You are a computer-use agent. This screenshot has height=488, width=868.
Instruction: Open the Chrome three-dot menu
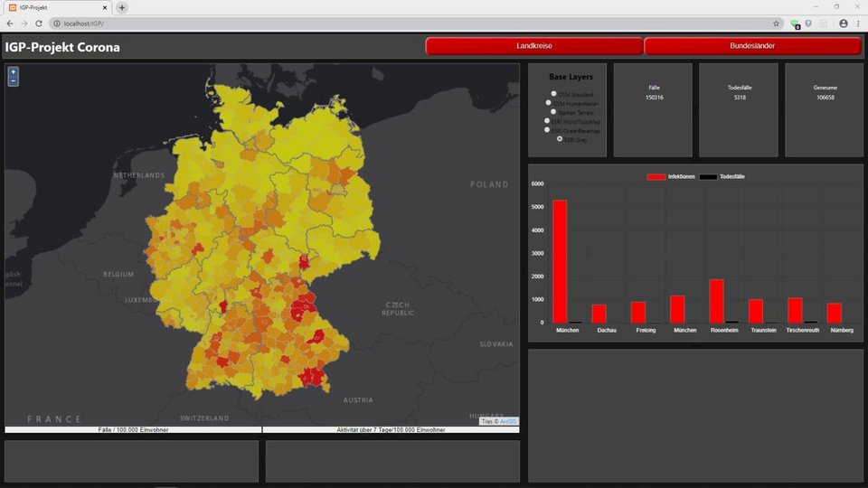pos(857,23)
